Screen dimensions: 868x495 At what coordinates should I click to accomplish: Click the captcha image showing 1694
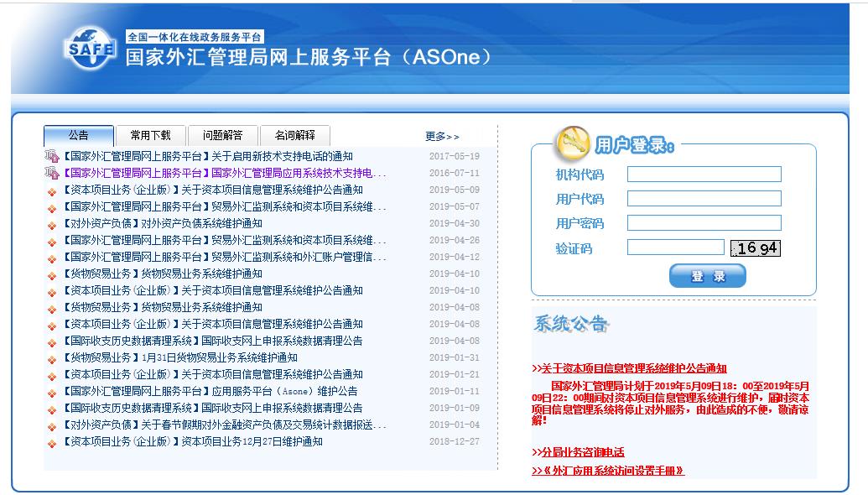pyautogui.click(x=755, y=246)
